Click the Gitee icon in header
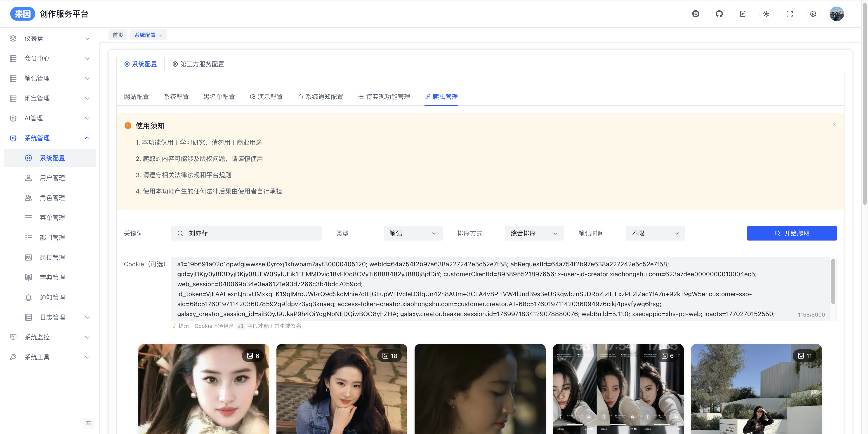Screen dimensions: 868x434 click(x=696, y=14)
